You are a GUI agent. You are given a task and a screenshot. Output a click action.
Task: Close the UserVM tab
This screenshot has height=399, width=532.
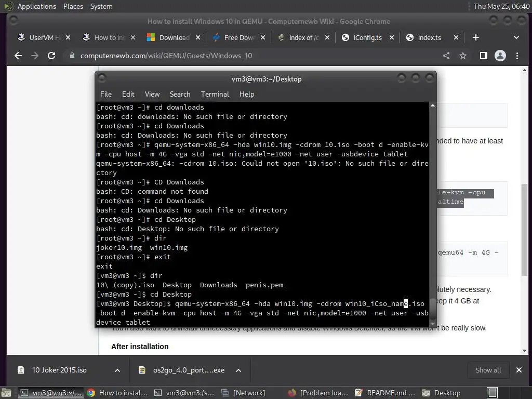[68, 37]
